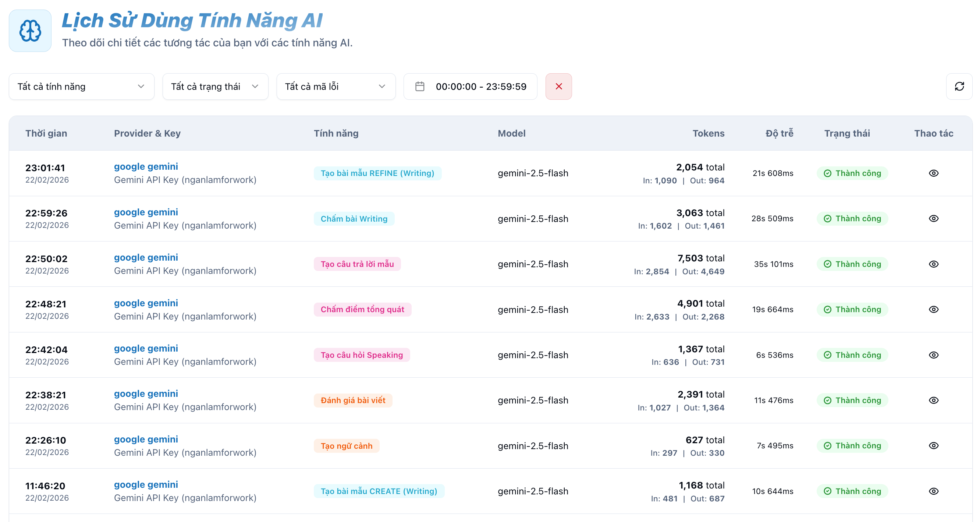The height and width of the screenshot is (522, 980).
Task: View the 11:46:20 entry details
Action: tap(933, 491)
